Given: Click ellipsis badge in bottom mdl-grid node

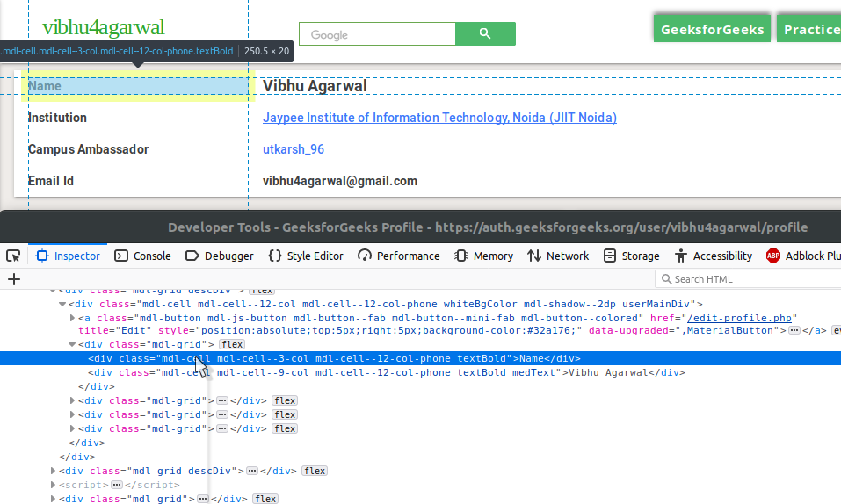Looking at the screenshot, I should point(202,499).
